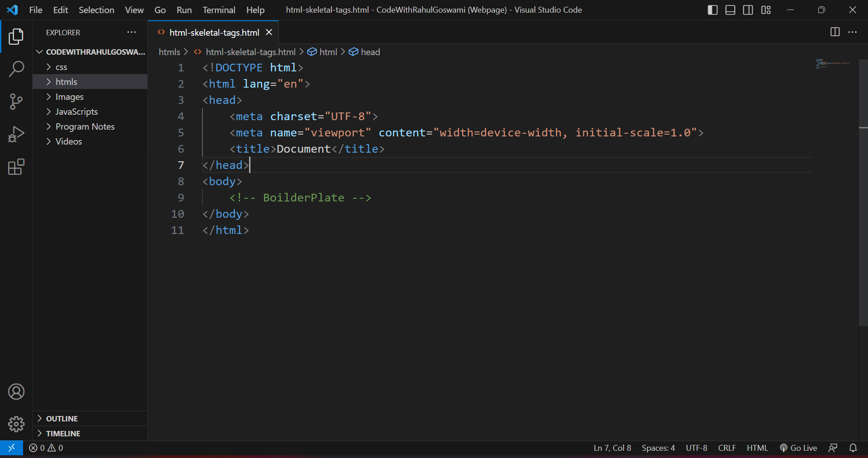Expand the JavaScripts folder
Viewport: 868px width, 458px height.
pos(90,112)
